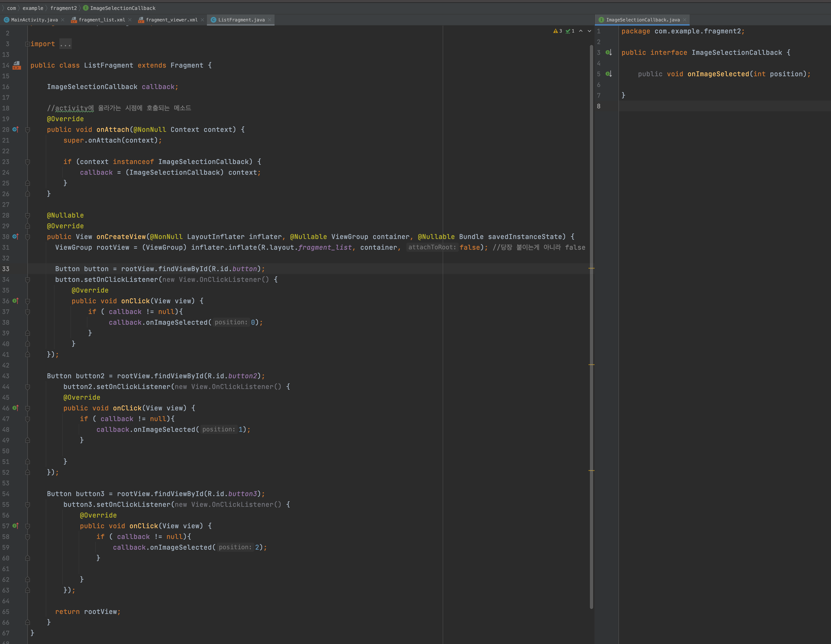Click the related XML file gutter icon beside ListFragment class
The image size is (831, 644).
[x=17, y=66]
